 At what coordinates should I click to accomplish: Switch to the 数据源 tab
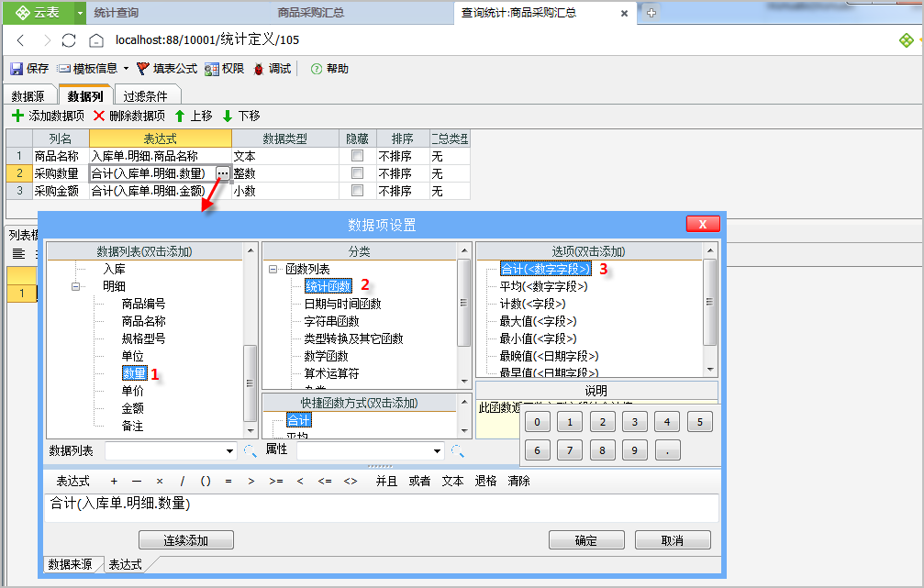tap(28, 96)
